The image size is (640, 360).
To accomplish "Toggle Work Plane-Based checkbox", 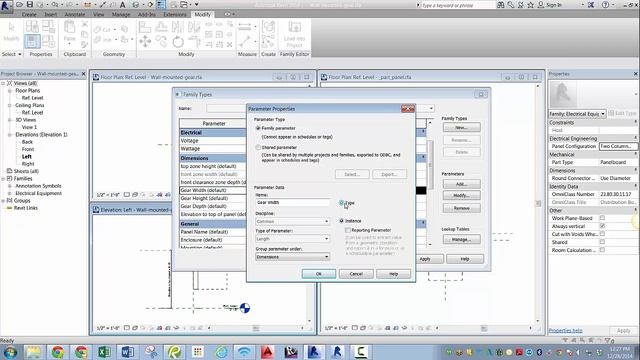I will [602, 218].
